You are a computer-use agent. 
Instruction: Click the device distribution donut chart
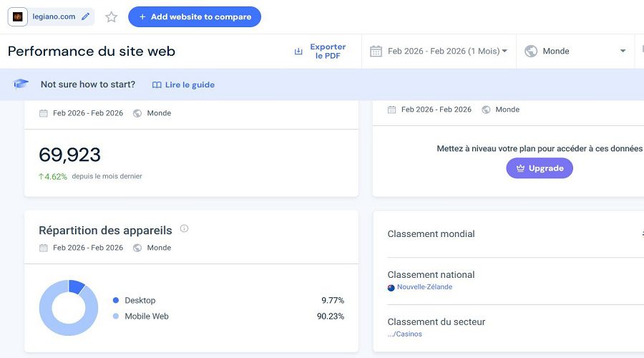click(69, 308)
